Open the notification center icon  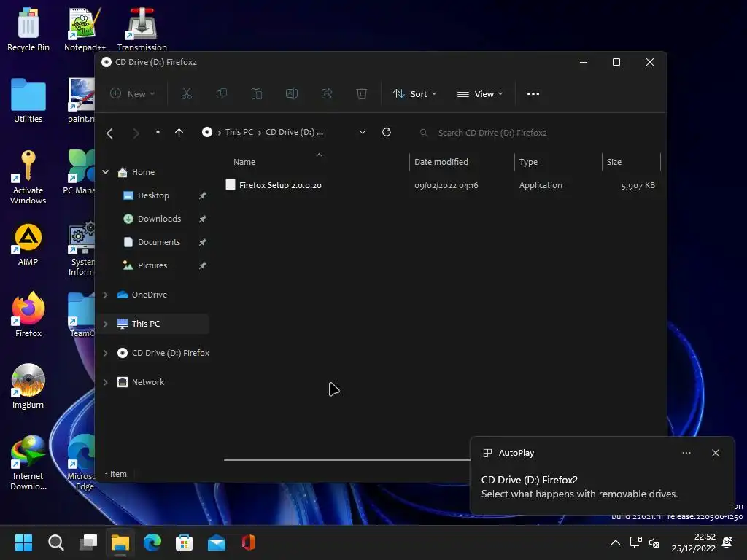pyautogui.click(x=727, y=542)
